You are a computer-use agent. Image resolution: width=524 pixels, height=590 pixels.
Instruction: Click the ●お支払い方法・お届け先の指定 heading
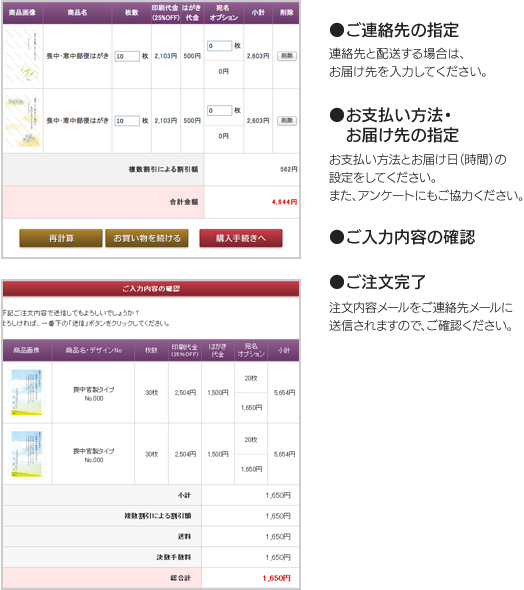(x=394, y=125)
